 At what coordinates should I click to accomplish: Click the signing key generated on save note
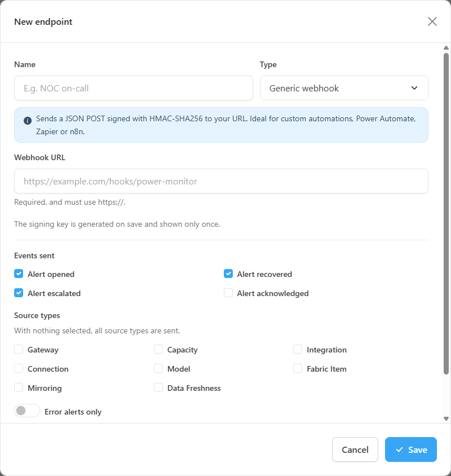coord(117,224)
